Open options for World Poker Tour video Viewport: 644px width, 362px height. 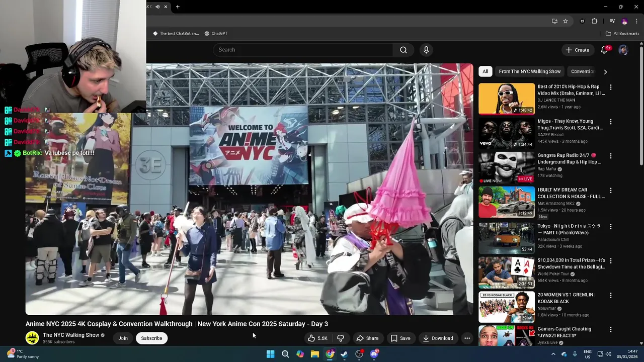click(610, 261)
